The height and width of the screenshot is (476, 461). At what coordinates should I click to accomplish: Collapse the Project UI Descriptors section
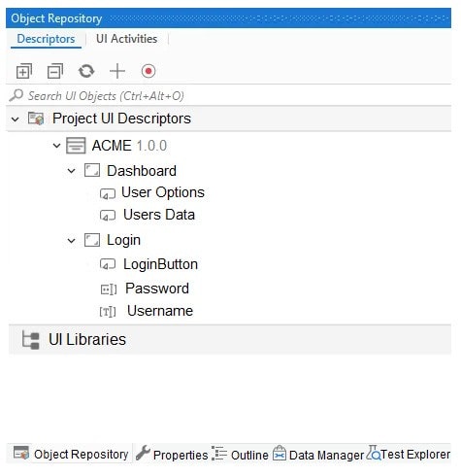(15, 119)
